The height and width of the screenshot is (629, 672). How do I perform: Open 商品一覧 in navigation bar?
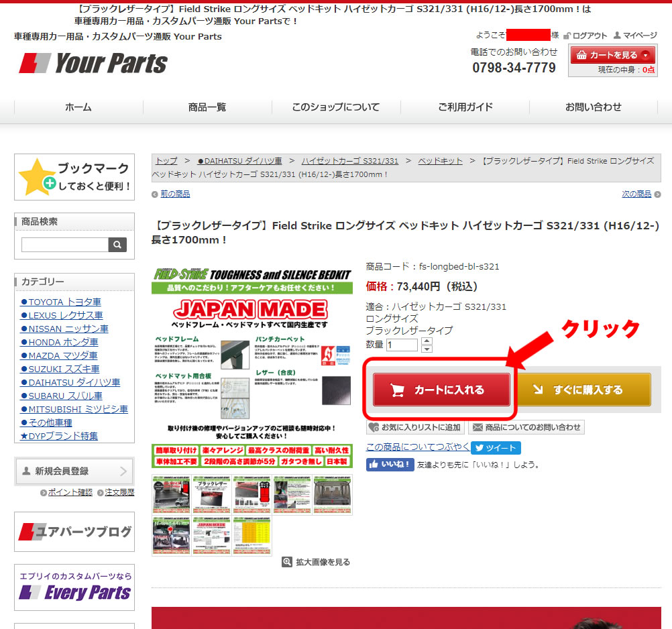(207, 107)
